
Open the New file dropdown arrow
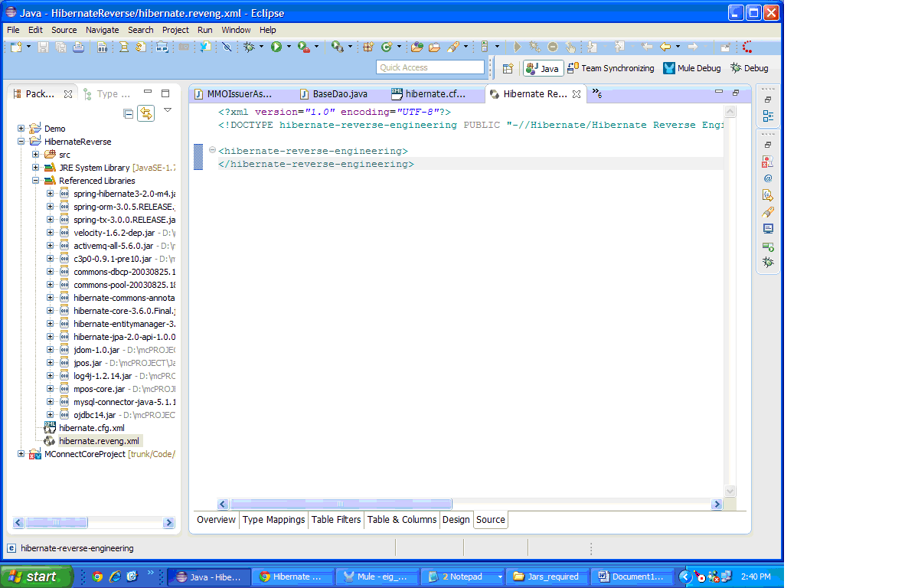tap(28, 47)
